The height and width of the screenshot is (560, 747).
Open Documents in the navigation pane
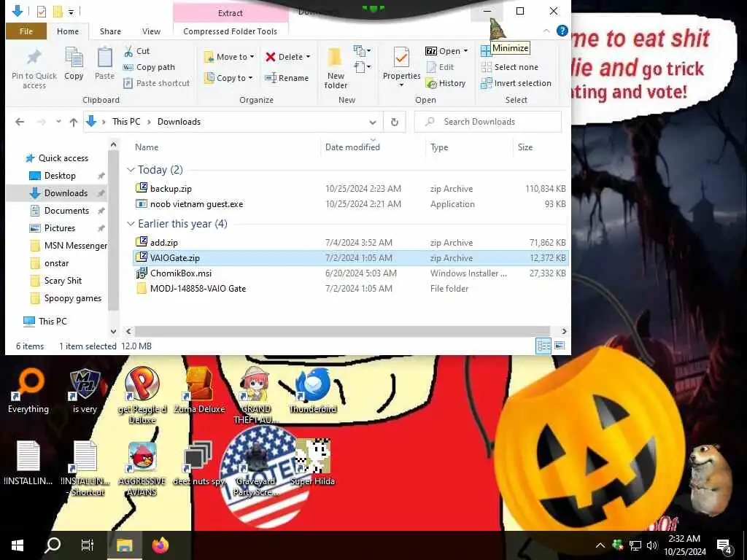point(66,211)
